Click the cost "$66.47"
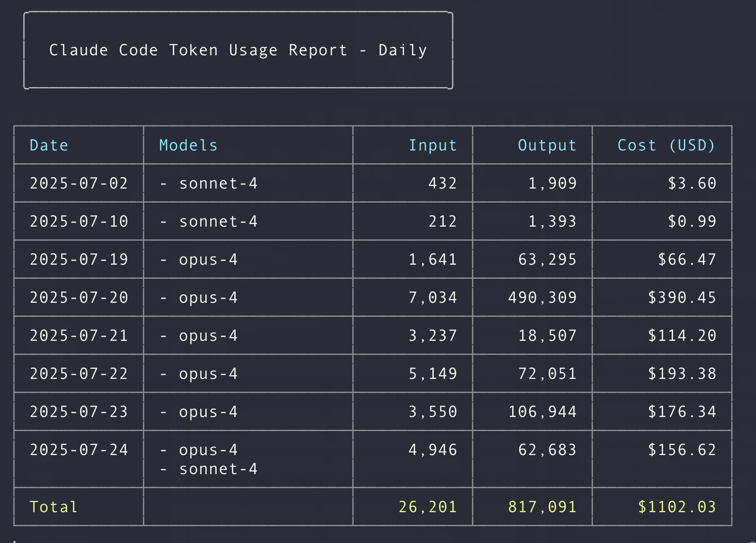756x543 pixels. pyautogui.click(x=687, y=259)
